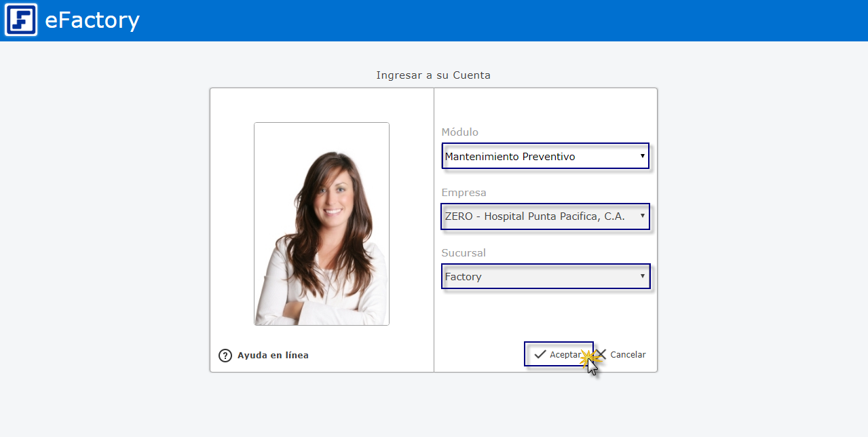Image resolution: width=868 pixels, height=437 pixels.
Task: Click the Ingresar a su Cuenta heading
Action: [433, 75]
